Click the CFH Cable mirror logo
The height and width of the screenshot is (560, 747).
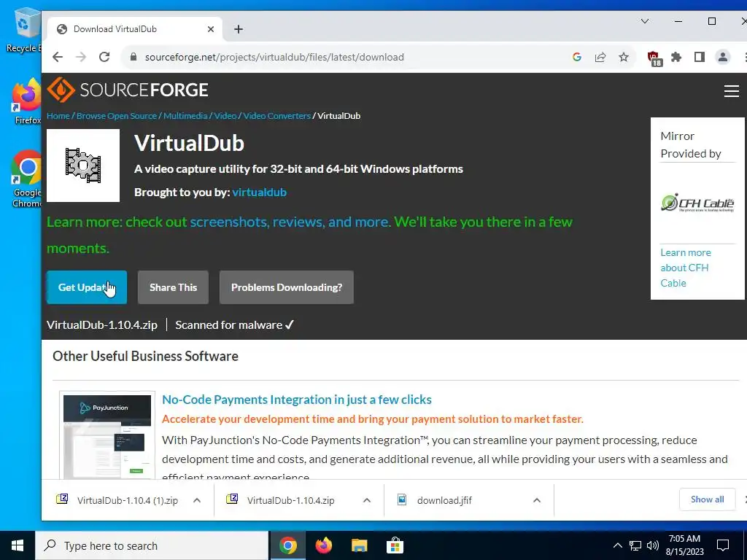pos(697,203)
